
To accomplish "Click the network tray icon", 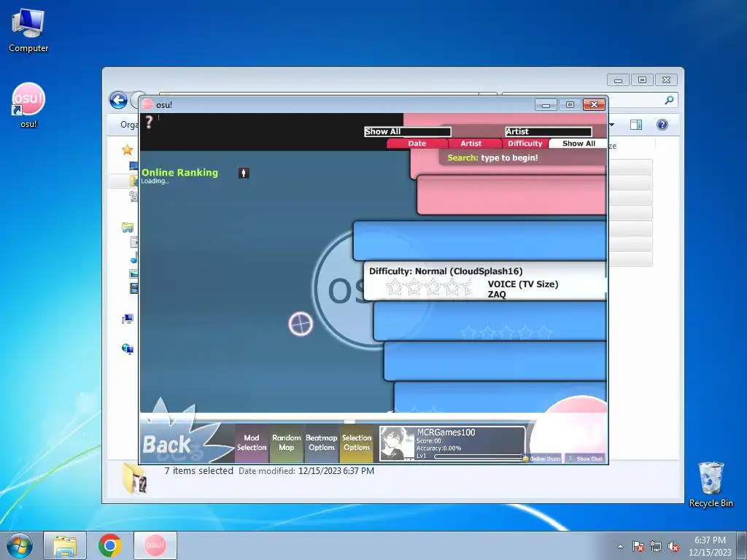I will (656, 546).
